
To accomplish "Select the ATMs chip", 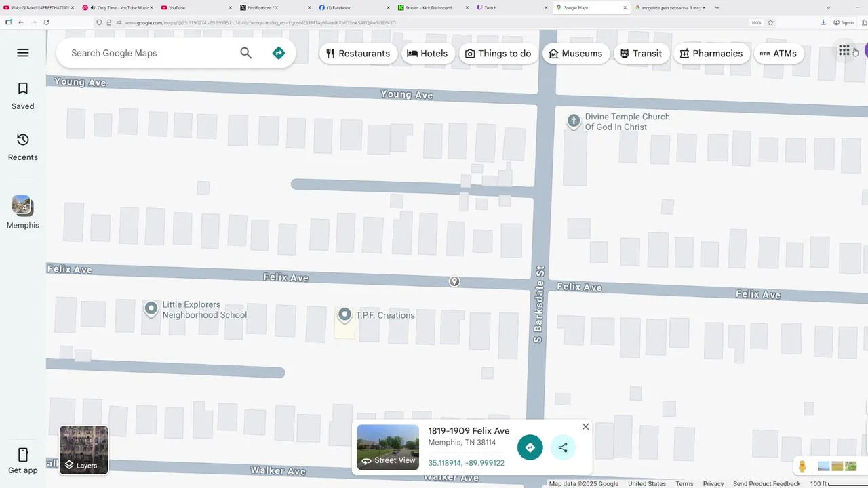I will (x=778, y=54).
